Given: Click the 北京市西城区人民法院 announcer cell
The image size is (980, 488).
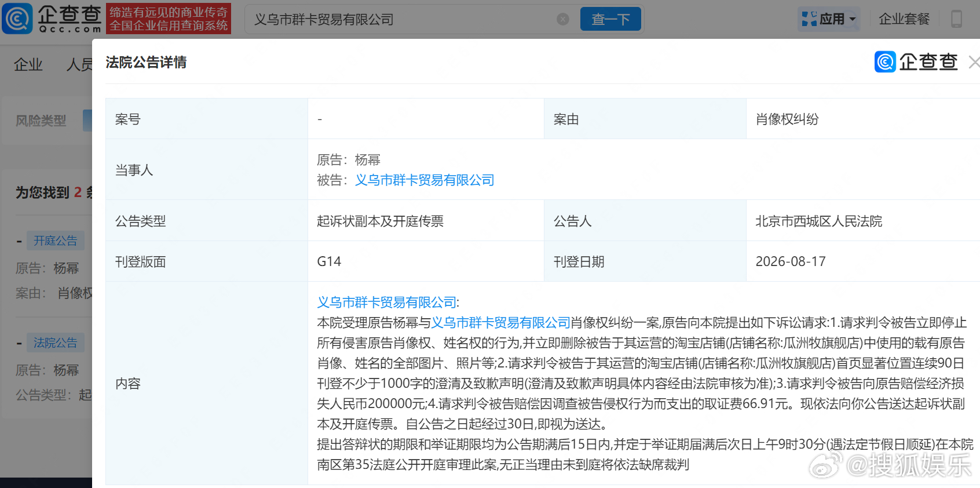Looking at the screenshot, I should click(x=819, y=221).
